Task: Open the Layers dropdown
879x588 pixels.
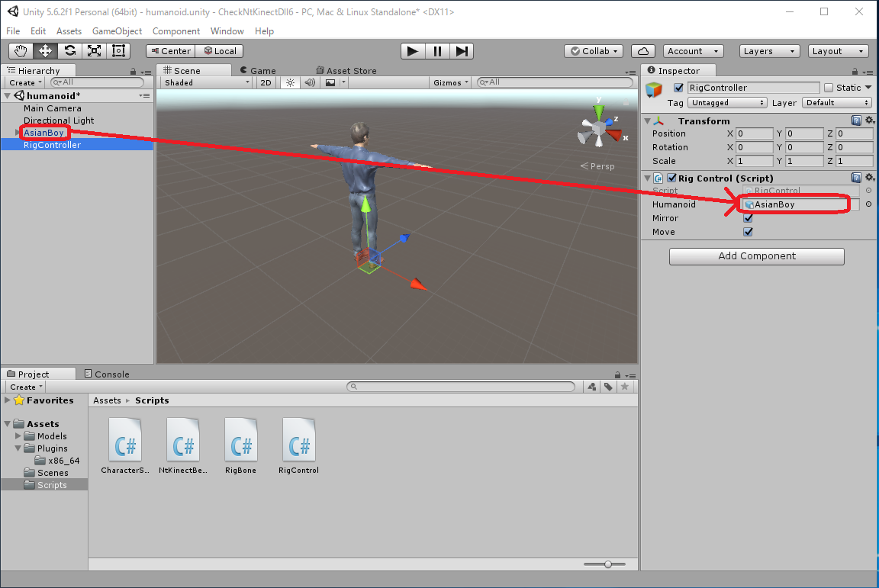Action: (769, 51)
